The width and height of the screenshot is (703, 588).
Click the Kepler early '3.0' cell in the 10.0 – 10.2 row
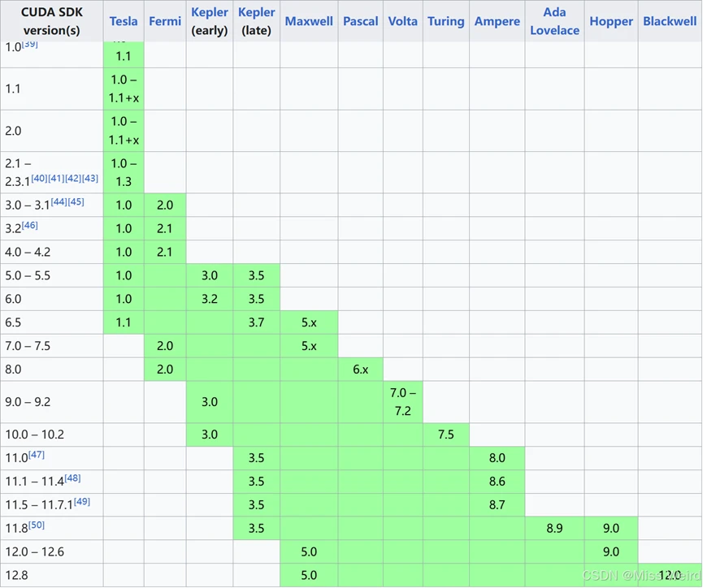tap(210, 435)
